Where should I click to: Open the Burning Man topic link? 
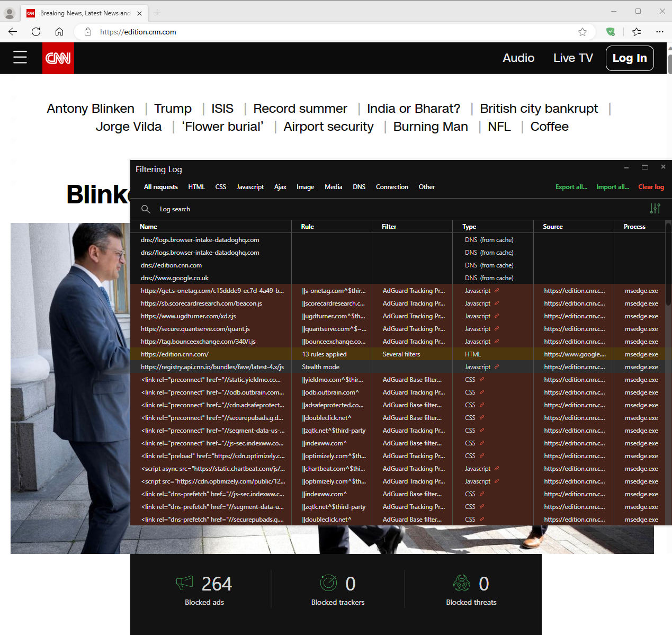pyautogui.click(x=431, y=127)
